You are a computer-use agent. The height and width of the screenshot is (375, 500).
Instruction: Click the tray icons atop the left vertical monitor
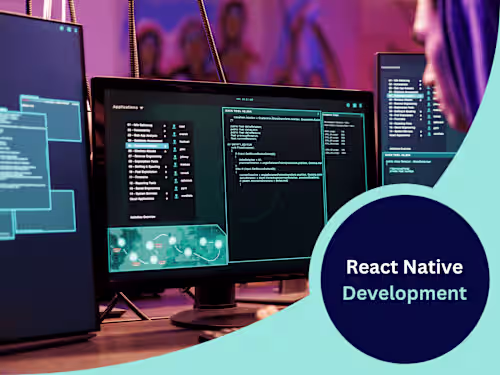(x=69, y=29)
